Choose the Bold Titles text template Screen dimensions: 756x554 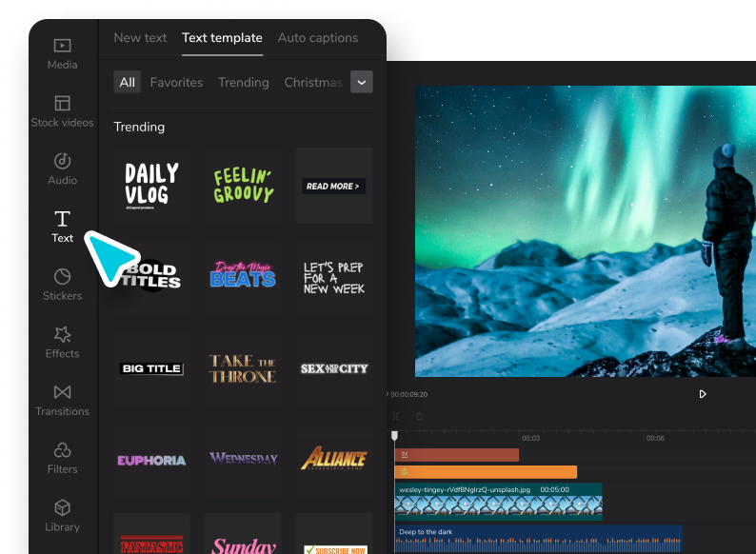(x=152, y=277)
